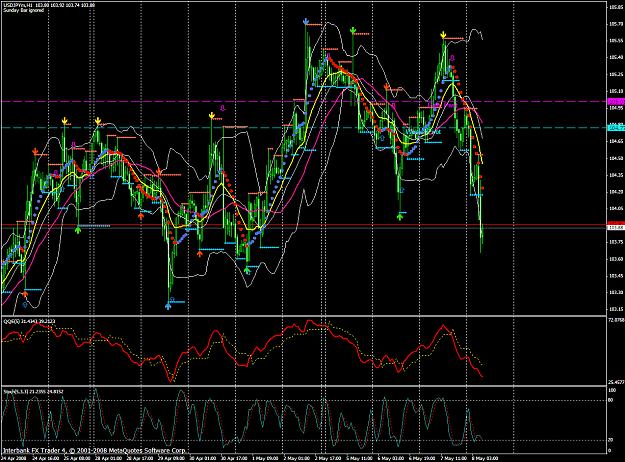This screenshot has width=625, height=462.
Task: Click the '1 May 09:00' time axis label
Action: (265, 458)
